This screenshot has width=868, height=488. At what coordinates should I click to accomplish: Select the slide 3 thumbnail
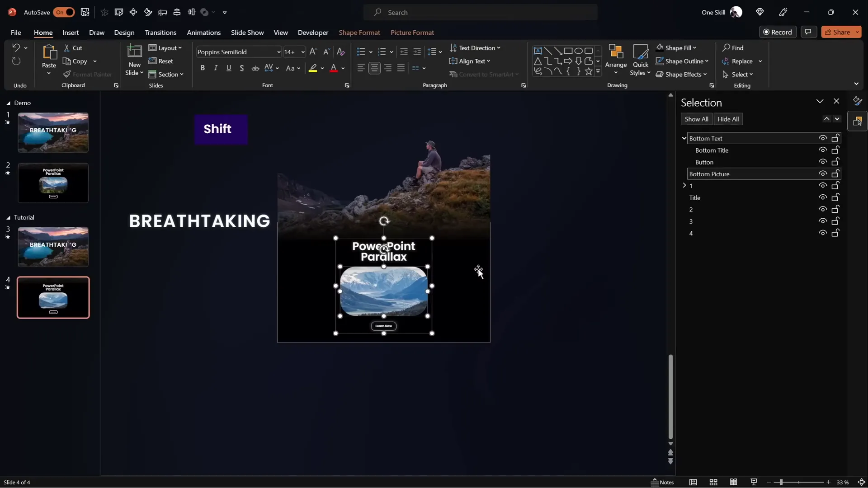click(53, 247)
